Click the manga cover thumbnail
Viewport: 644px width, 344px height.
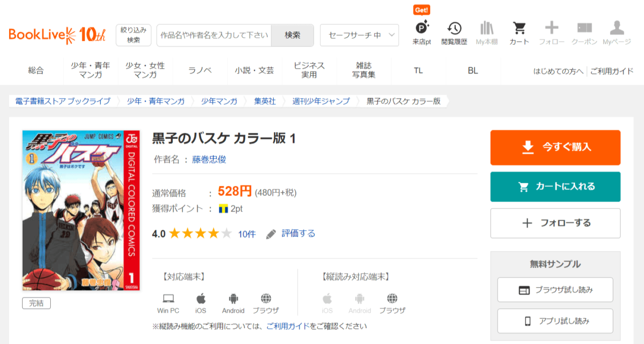point(81,211)
